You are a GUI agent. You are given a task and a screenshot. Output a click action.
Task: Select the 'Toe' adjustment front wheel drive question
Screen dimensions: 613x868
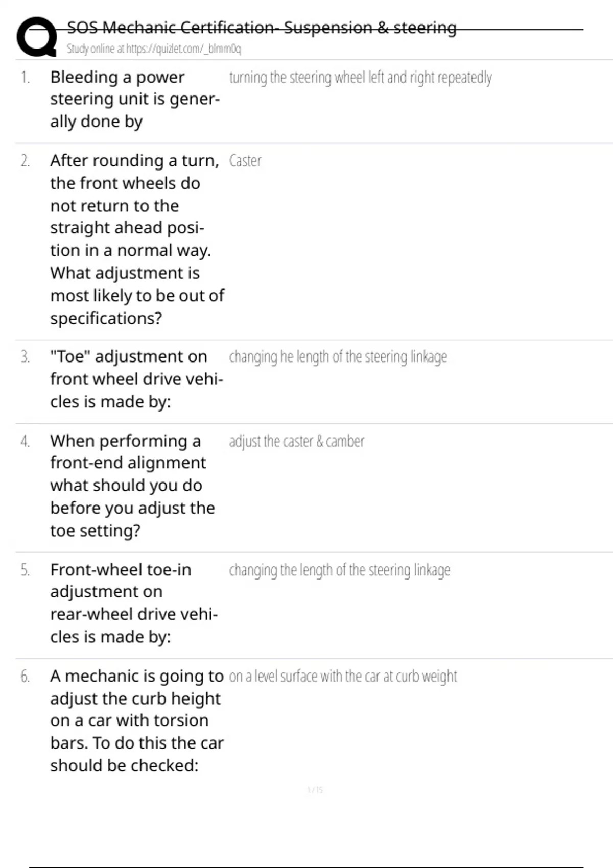(x=136, y=379)
